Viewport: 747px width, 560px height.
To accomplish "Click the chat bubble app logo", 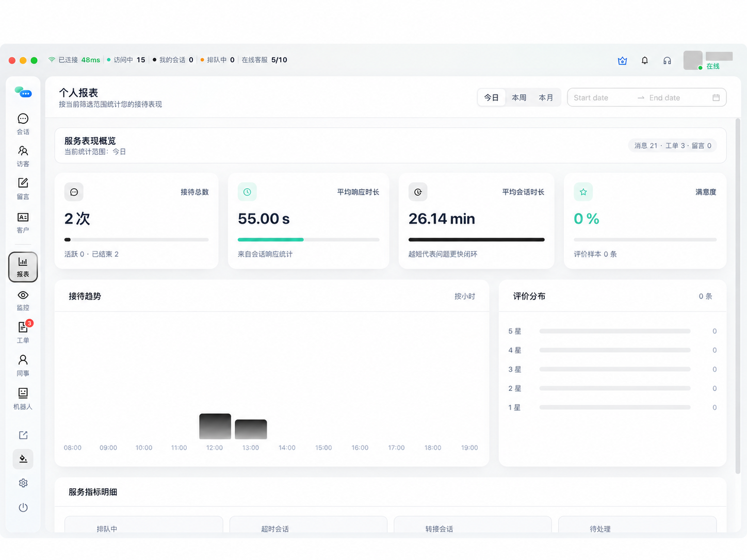I will pyautogui.click(x=23, y=92).
